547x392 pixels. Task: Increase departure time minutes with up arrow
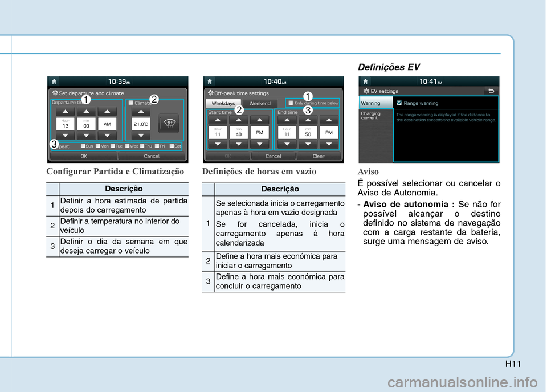tap(86, 112)
